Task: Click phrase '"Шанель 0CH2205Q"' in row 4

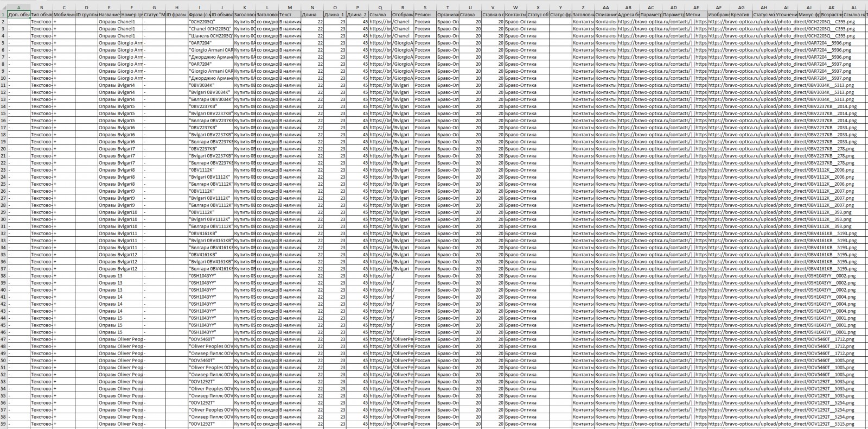Action: tap(210, 36)
